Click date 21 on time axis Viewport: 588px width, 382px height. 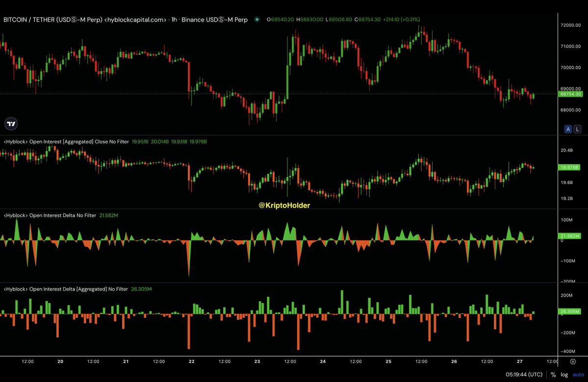coord(126,361)
